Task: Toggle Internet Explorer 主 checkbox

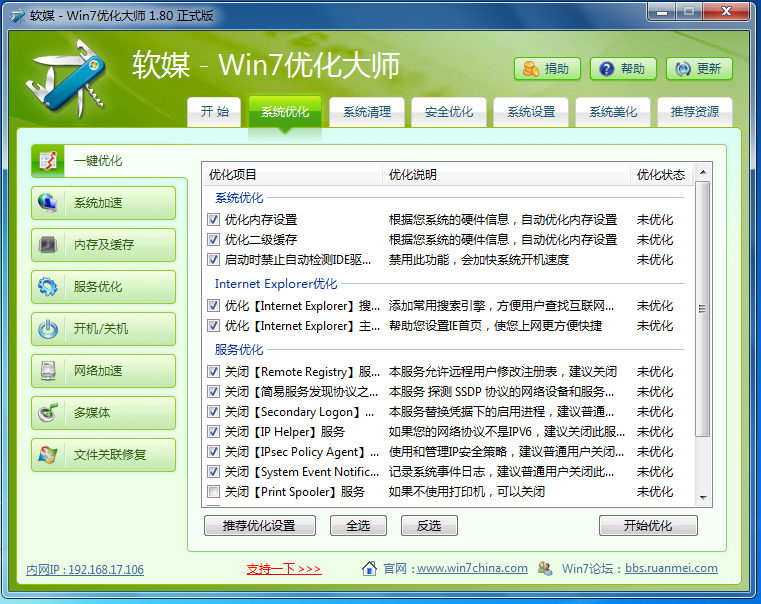Action: pyautogui.click(x=213, y=326)
